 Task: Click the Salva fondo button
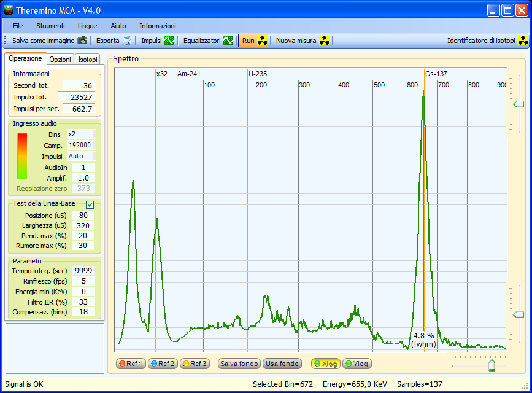coord(239,364)
